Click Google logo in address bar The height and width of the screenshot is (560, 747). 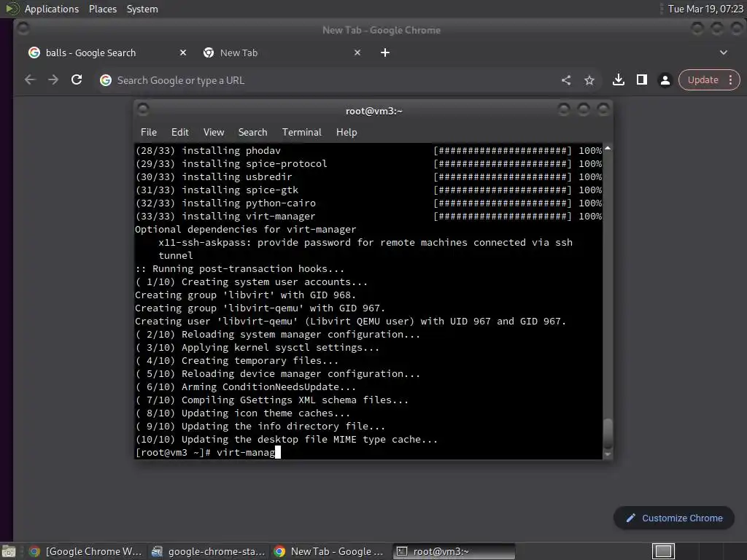106,80
